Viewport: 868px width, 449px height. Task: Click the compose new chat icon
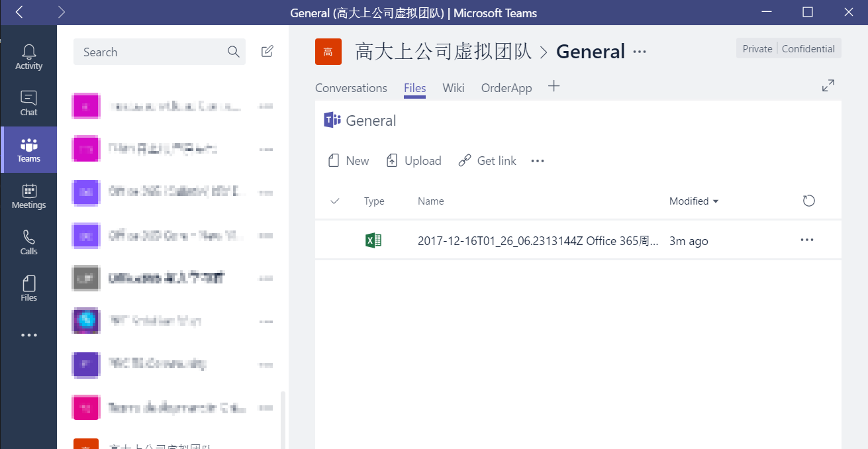click(x=267, y=52)
